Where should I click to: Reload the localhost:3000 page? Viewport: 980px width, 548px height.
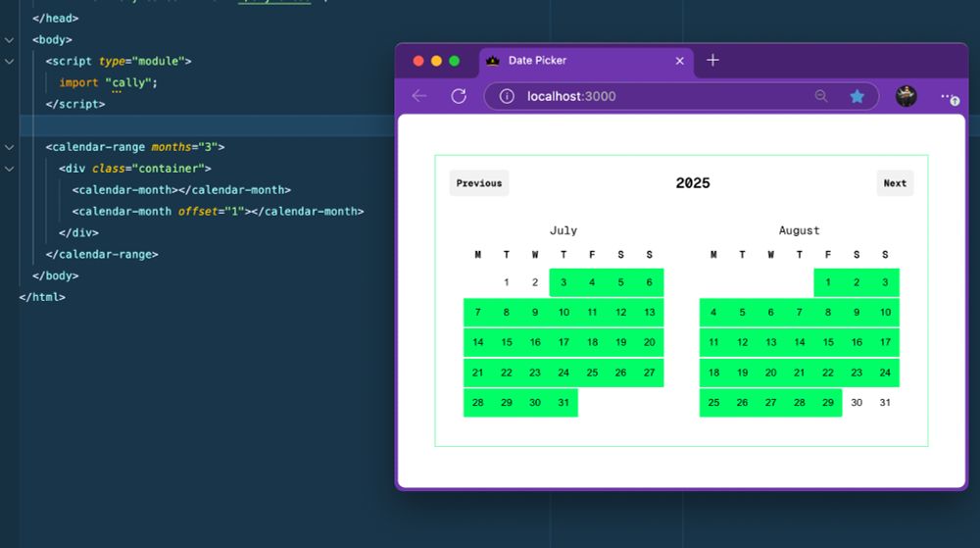[459, 96]
